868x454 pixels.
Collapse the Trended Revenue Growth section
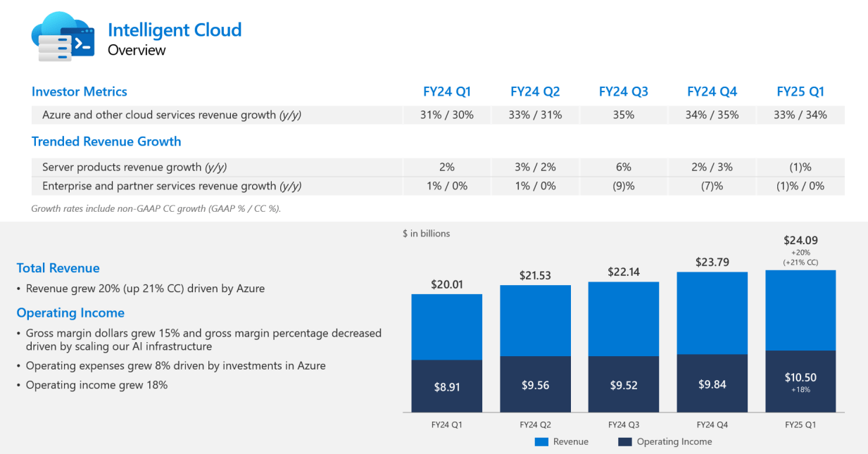point(106,141)
